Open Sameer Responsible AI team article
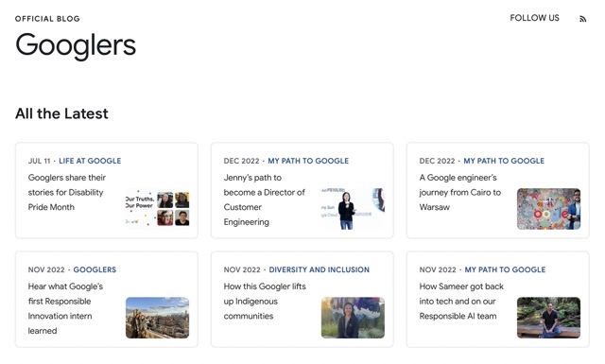605x364 pixels. (461, 301)
